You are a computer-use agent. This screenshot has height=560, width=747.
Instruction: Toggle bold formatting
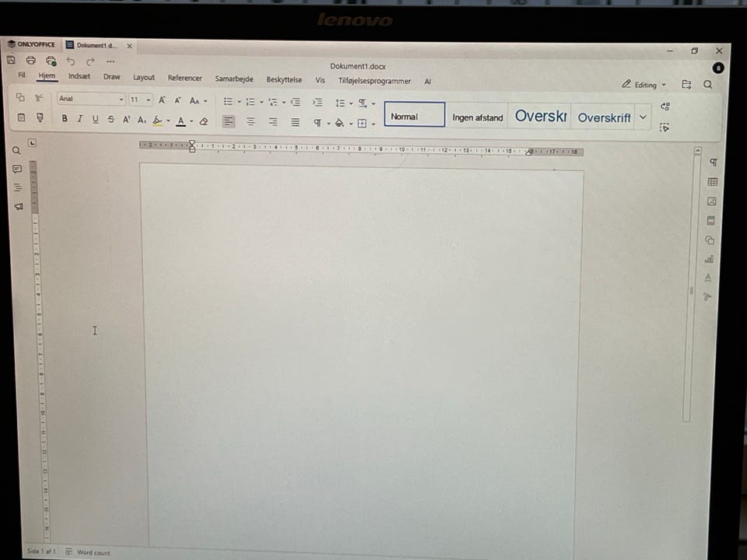pos(65,118)
